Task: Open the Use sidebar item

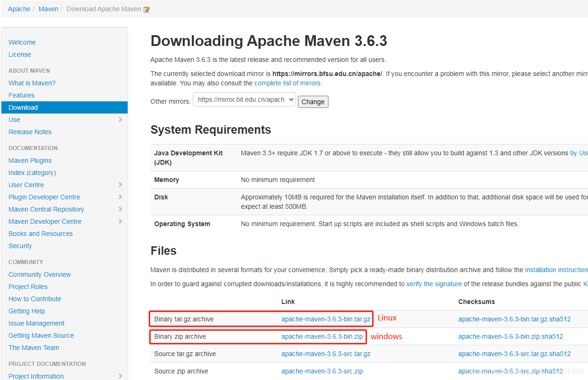Action: point(14,120)
